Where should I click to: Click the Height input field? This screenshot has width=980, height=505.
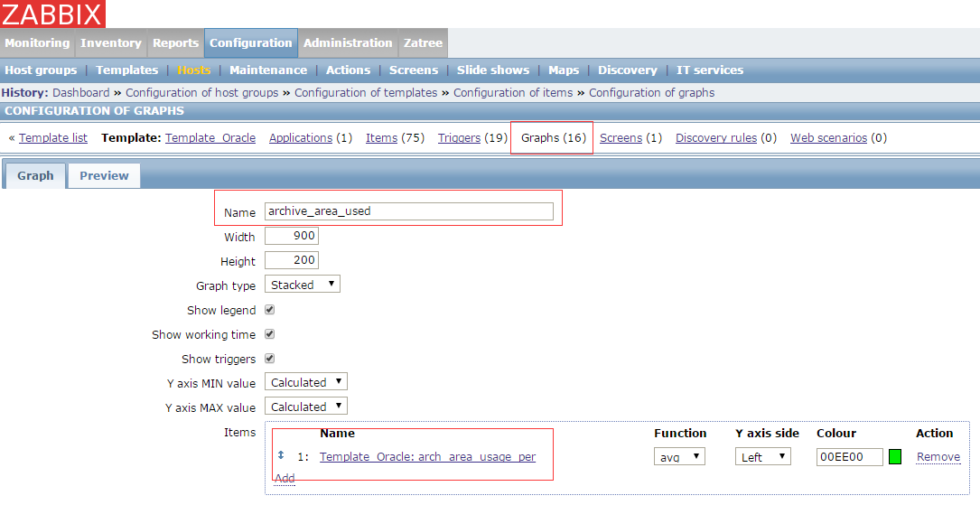(292, 260)
